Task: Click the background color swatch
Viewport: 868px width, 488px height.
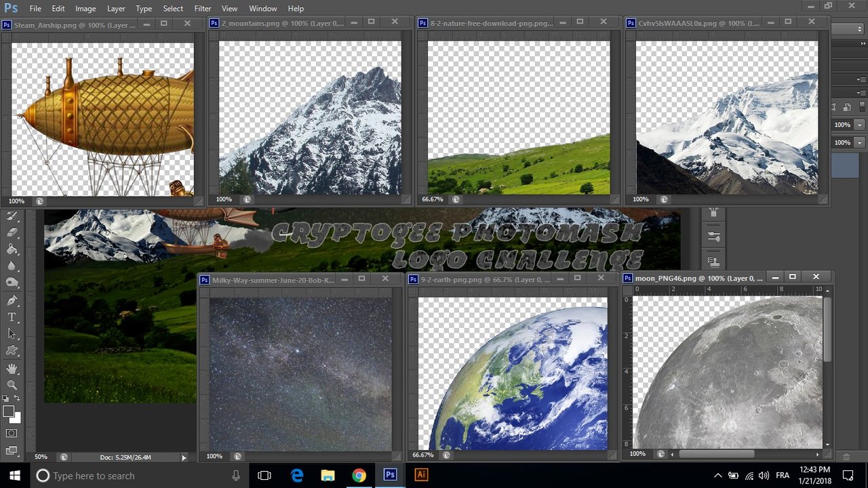Action: point(17,419)
